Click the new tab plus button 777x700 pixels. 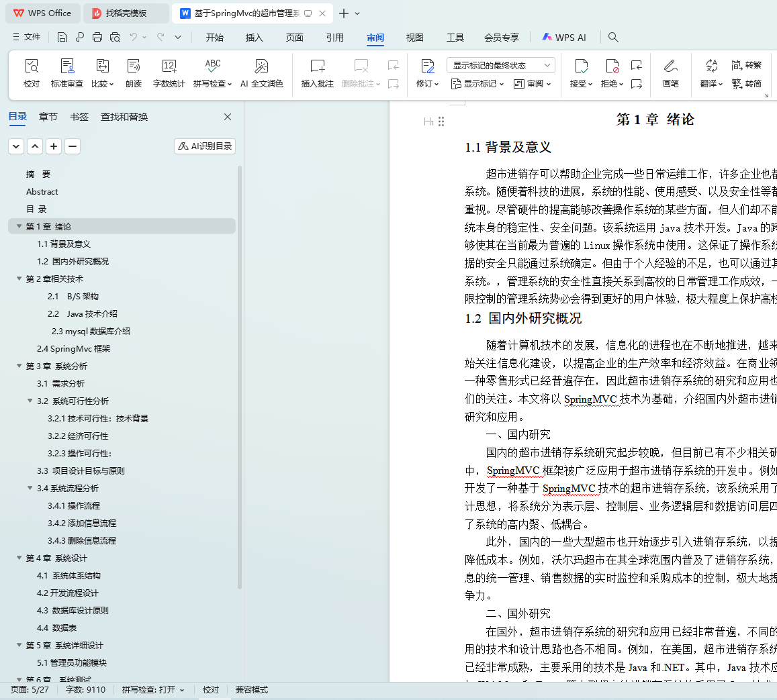pyautogui.click(x=343, y=13)
